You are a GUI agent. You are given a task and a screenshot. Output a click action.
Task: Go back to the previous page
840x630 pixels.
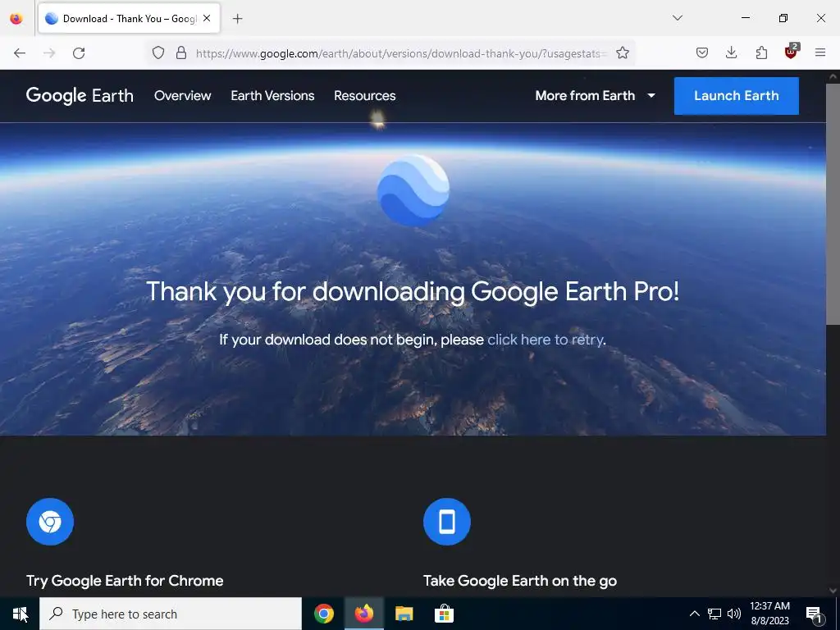[x=20, y=53]
